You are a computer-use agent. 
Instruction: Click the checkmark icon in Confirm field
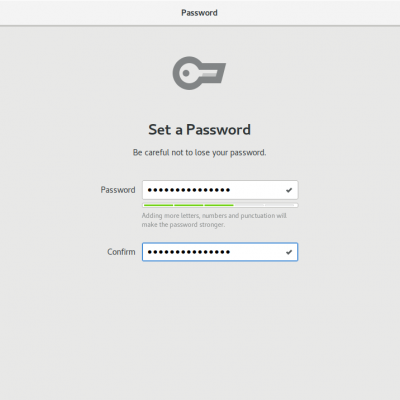coord(289,252)
